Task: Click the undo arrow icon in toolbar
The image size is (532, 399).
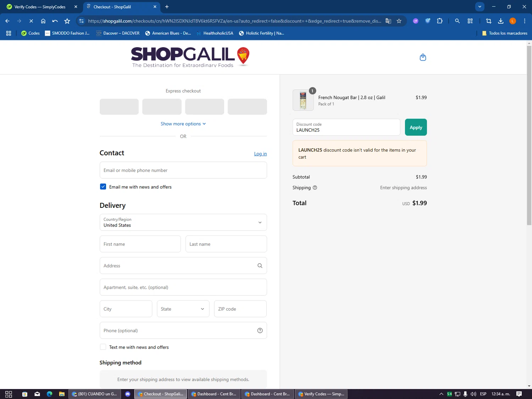Action: pyautogui.click(x=55, y=21)
